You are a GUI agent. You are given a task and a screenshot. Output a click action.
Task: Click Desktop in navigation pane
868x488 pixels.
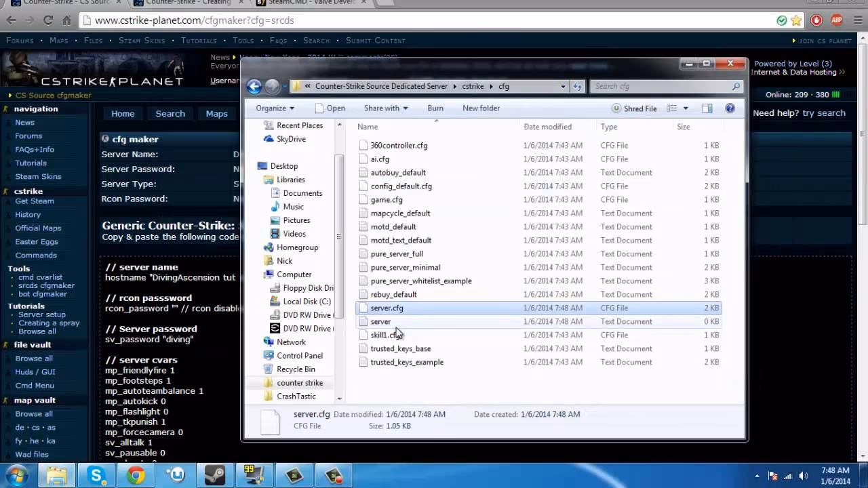283,166
